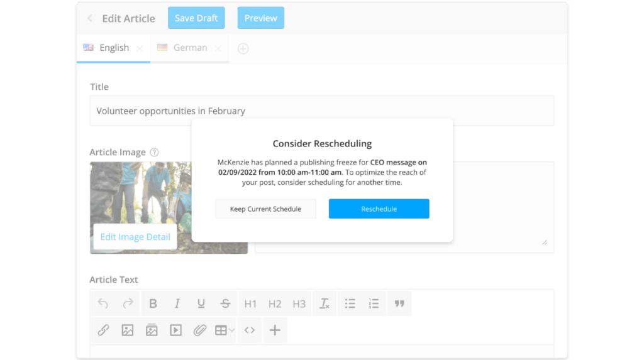Insert a video with the play icon
This screenshot has height=360, width=644.
[x=176, y=330]
